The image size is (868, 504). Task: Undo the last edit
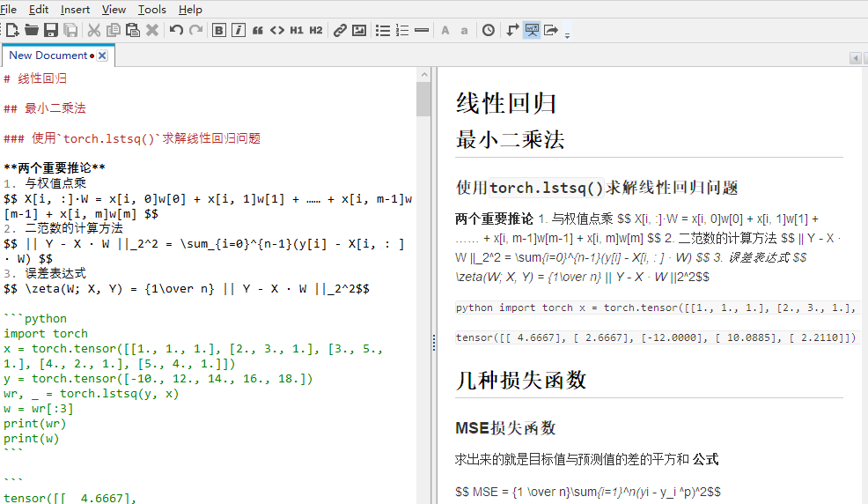tap(176, 30)
